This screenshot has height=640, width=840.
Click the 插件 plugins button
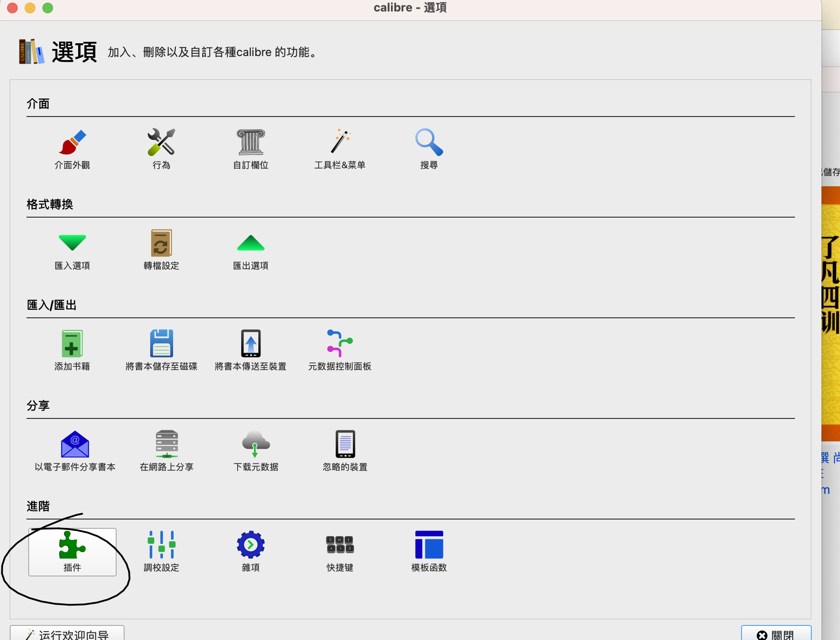click(72, 552)
